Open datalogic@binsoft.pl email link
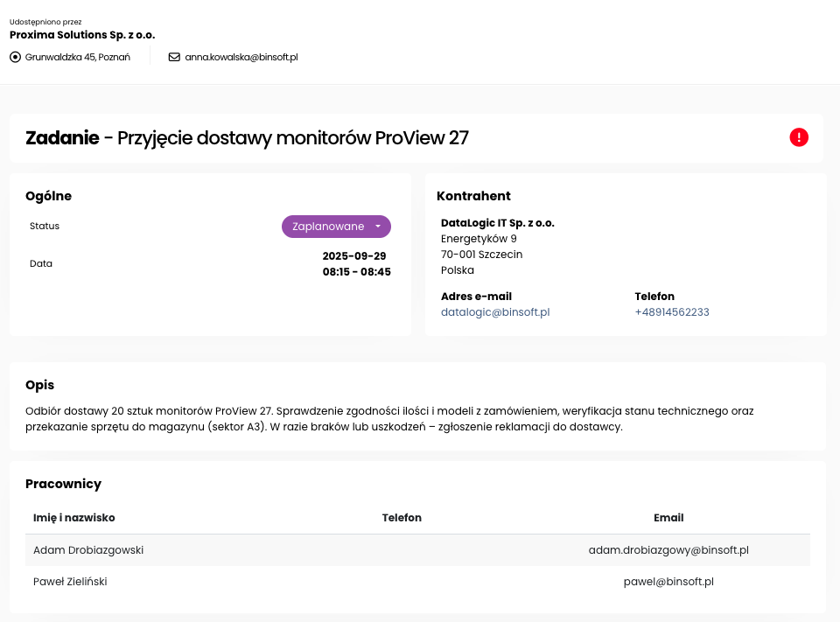The width and height of the screenshot is (840, 622). point(495,312)
